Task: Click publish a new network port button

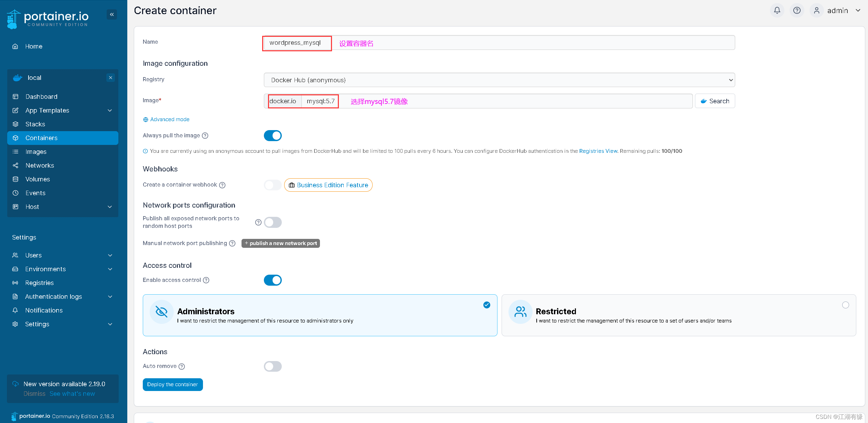Action: point(281,243)
